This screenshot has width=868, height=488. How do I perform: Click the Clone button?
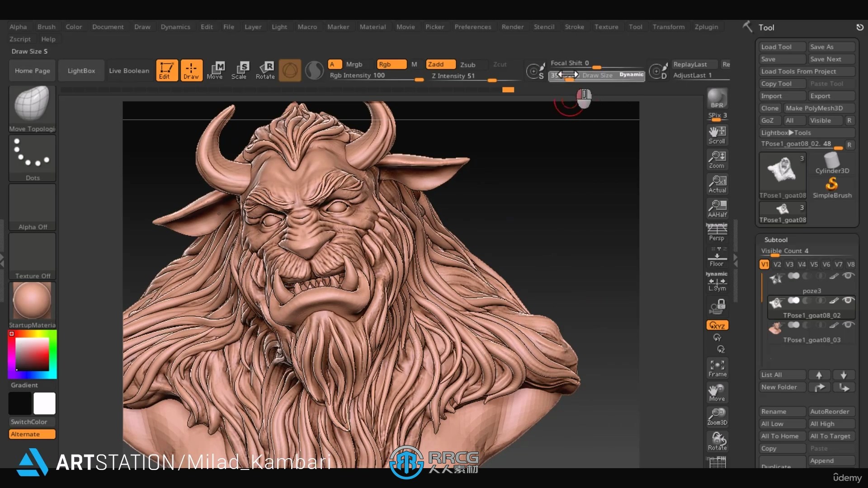click(769, 108)
